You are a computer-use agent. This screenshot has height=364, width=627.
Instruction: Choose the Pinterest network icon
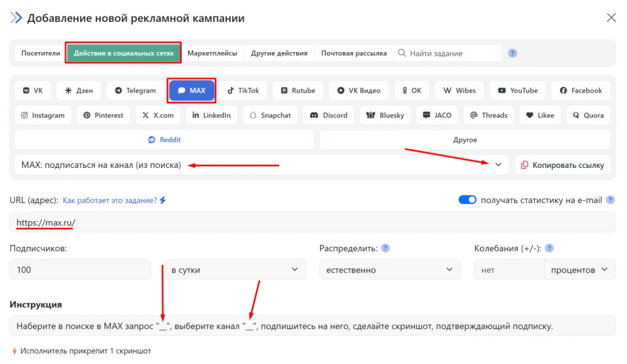pyautogui.click(x=102, y=115)
